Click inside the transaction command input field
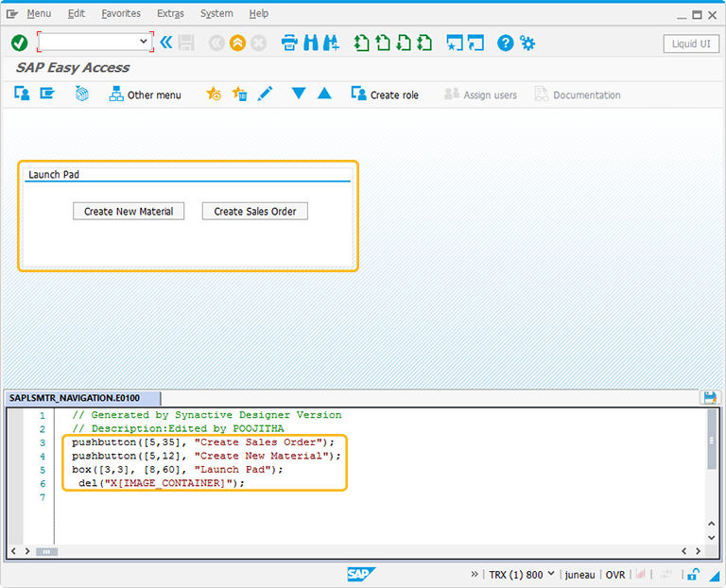726x588 pixels. (89, 42)
